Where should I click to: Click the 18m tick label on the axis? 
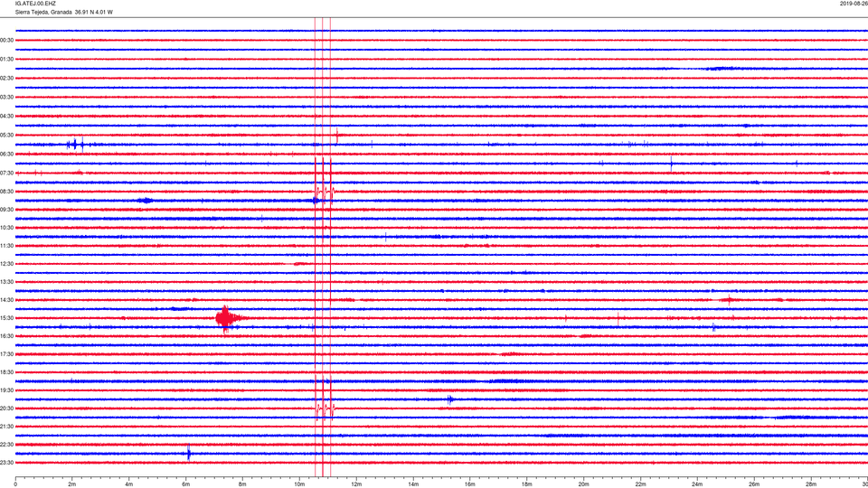coord(527,484)
